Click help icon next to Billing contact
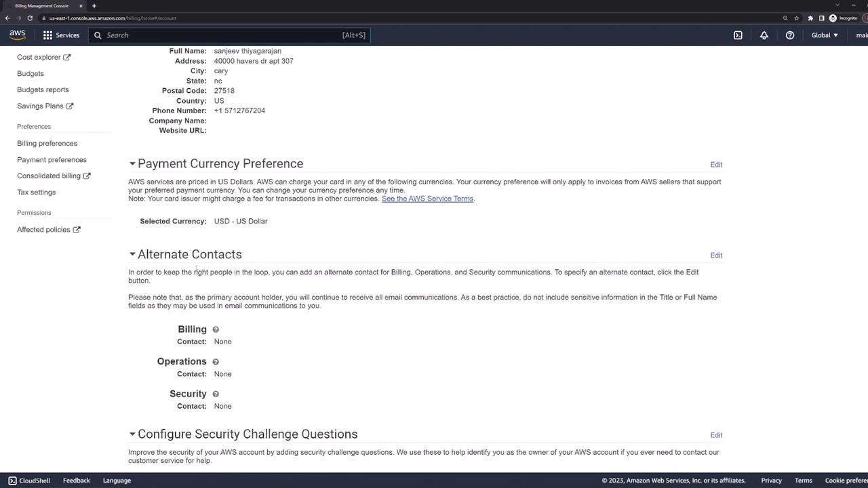Viewport: 868px width, 488px height. (x=216, y=329)
